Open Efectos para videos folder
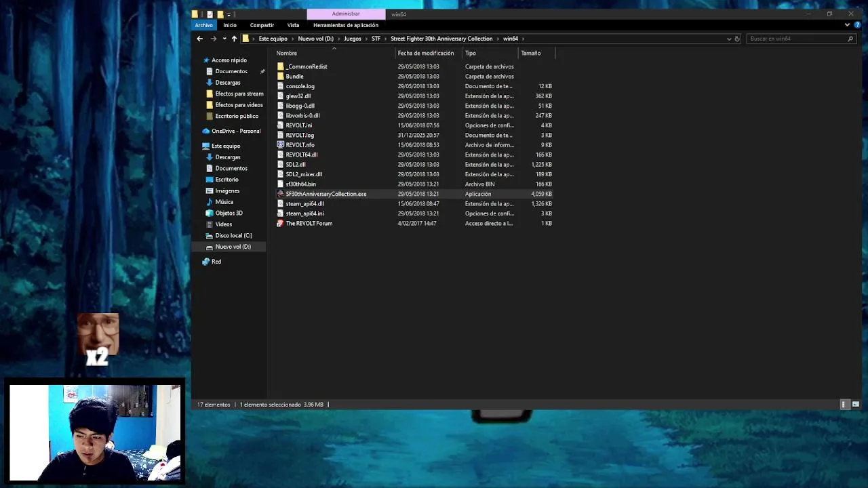This screenshot has width=868, height=488. pos(239,105)
